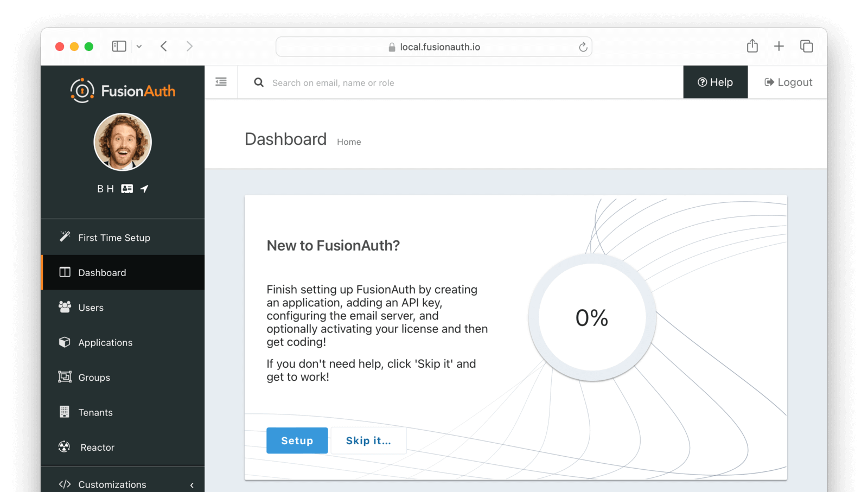Image resolution: width=868 pixels, height=492 pixels.
Task: Go back with the browser back arrow
Action: click(x=164, y=47)
